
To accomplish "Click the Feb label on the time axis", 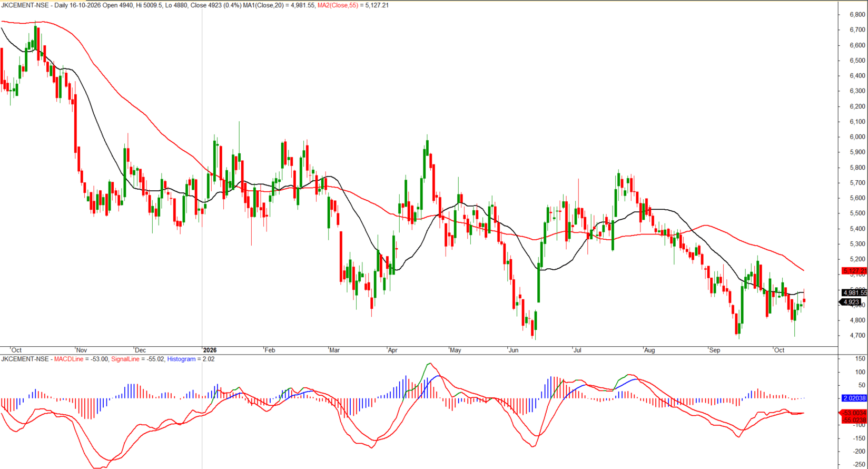I will pyautogui.click(x=270, y=350).
